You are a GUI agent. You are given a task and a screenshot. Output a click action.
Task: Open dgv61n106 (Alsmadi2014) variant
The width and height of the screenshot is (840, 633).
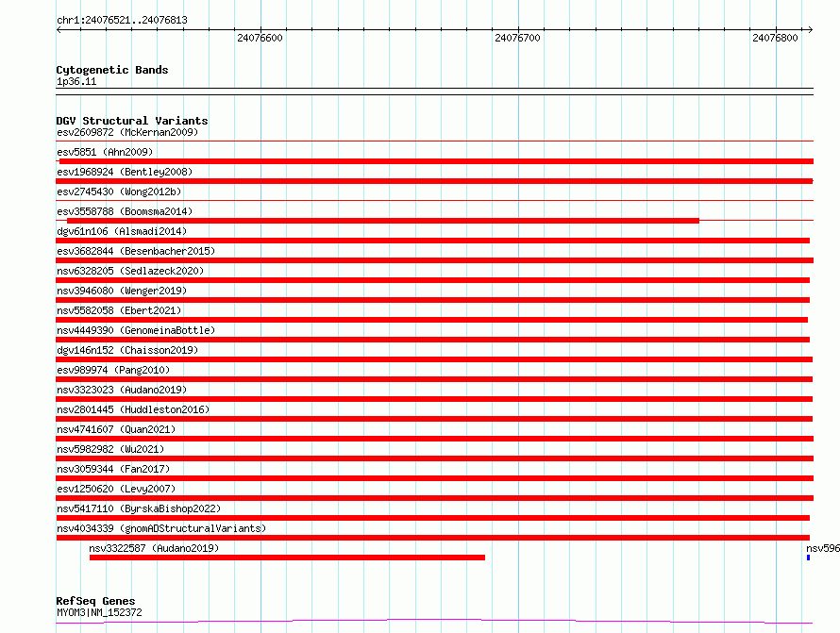[122, 231]
